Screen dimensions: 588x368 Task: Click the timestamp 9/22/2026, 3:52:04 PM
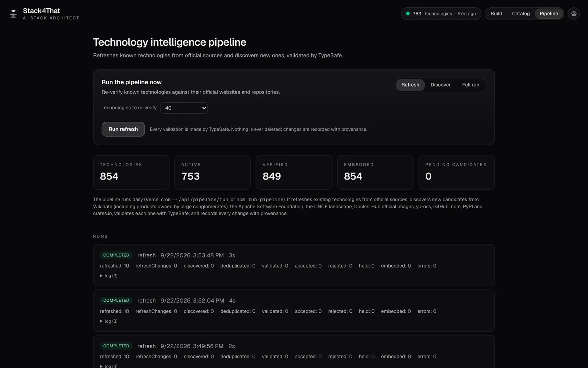[192, 301]
